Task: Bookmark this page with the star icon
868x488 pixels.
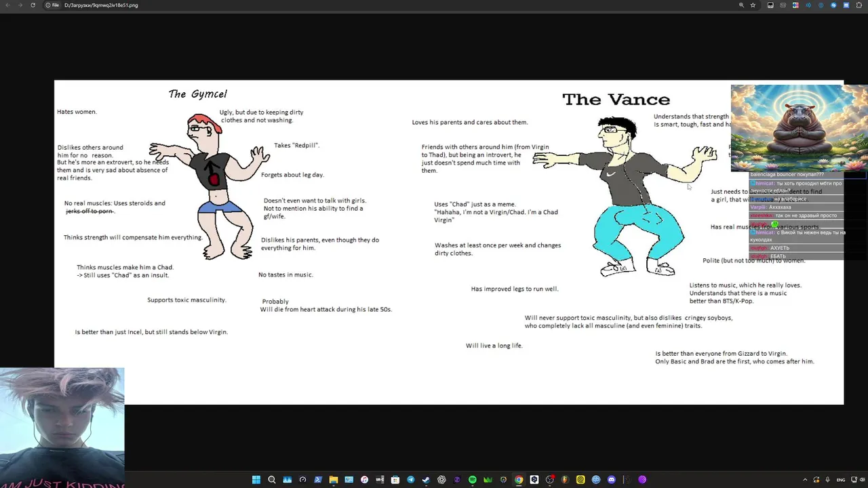Action: 753,5
